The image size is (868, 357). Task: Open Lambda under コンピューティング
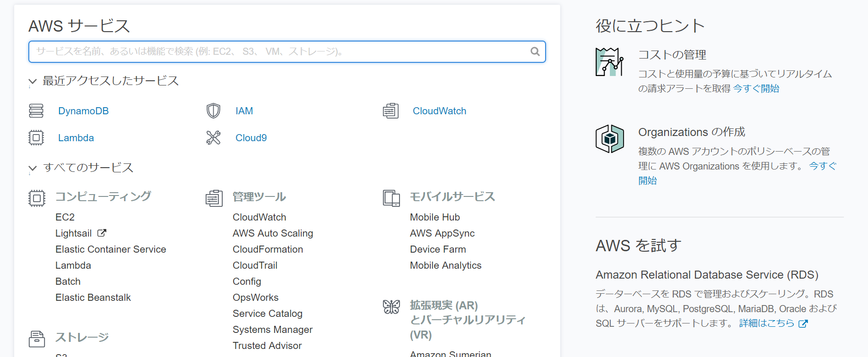pyautogui.click(x=73, y=265)
